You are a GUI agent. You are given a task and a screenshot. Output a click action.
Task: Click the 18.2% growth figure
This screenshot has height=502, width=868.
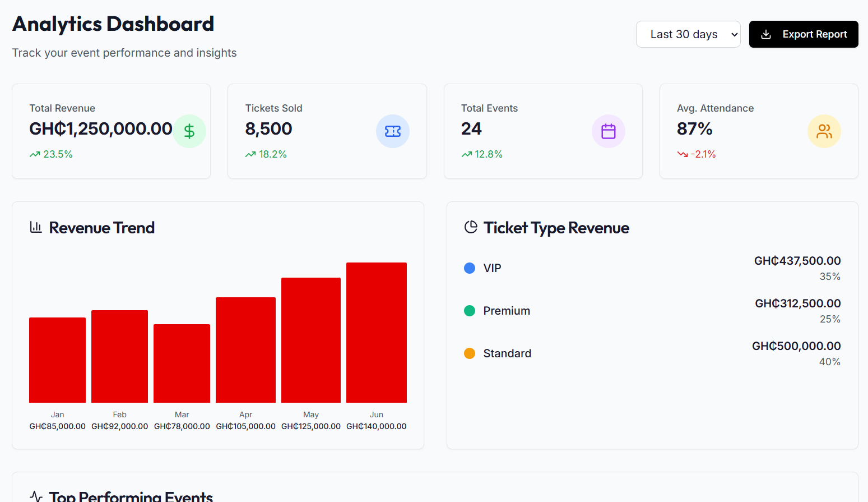tap(273, 154)
